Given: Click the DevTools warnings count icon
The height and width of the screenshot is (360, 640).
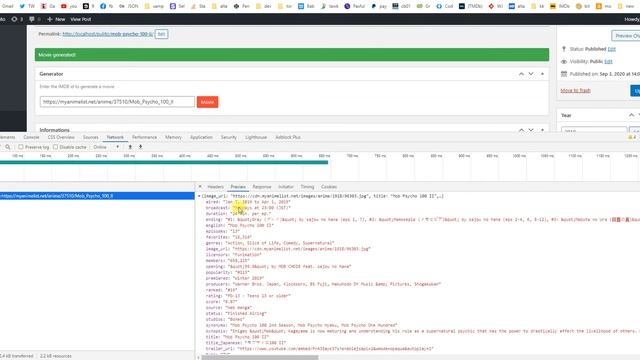Looking at the screenshot, I should pyautogui.click(x=632, y=137).
